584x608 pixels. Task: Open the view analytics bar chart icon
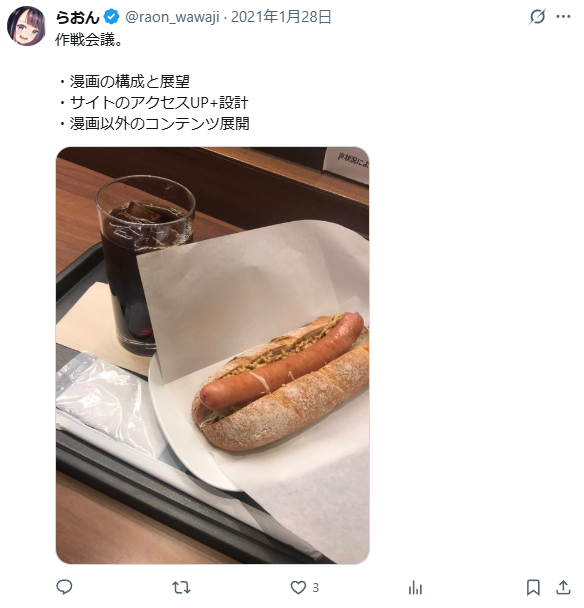[x=415, y=587]
